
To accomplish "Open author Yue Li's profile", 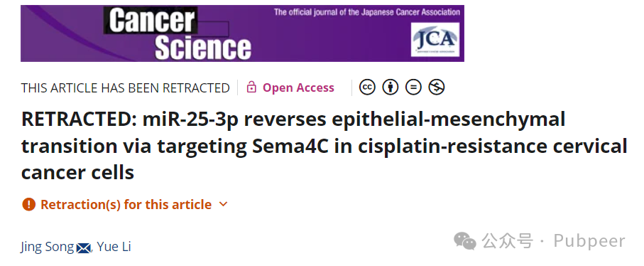I will pos(114,247).
